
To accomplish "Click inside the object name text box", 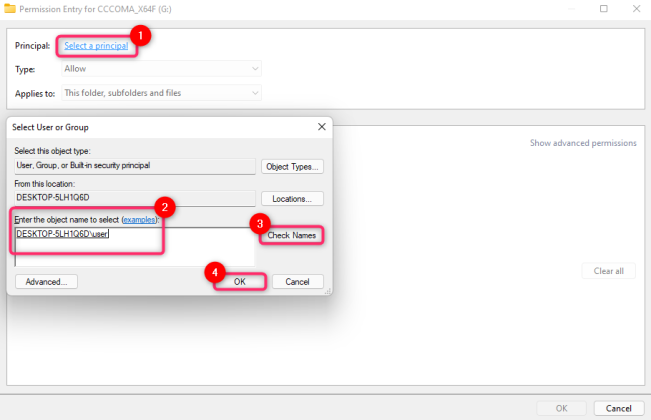I will point(135,247).
